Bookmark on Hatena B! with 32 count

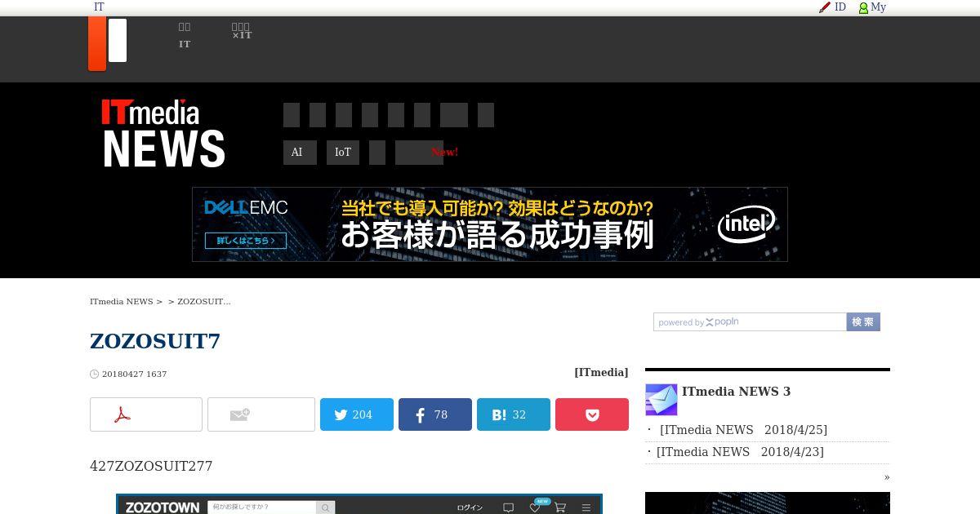click(x=514, y=414)
